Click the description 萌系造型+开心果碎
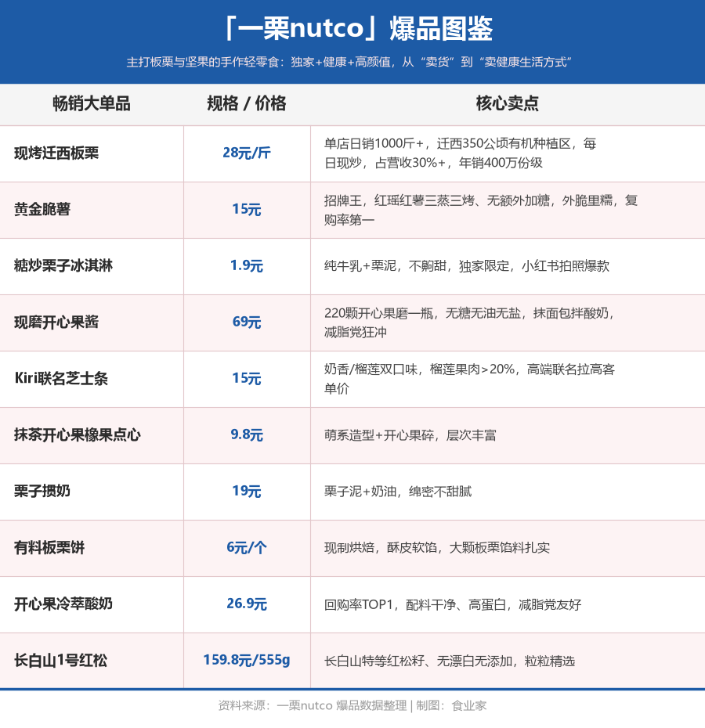Image resolution: width=705 pixels, height=728 pixels. point(410,435)
